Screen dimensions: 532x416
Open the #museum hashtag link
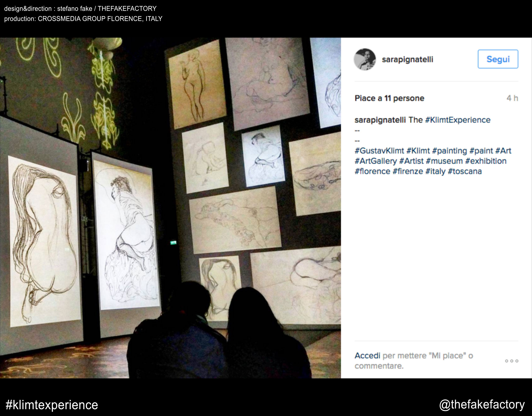pos(444,161)
